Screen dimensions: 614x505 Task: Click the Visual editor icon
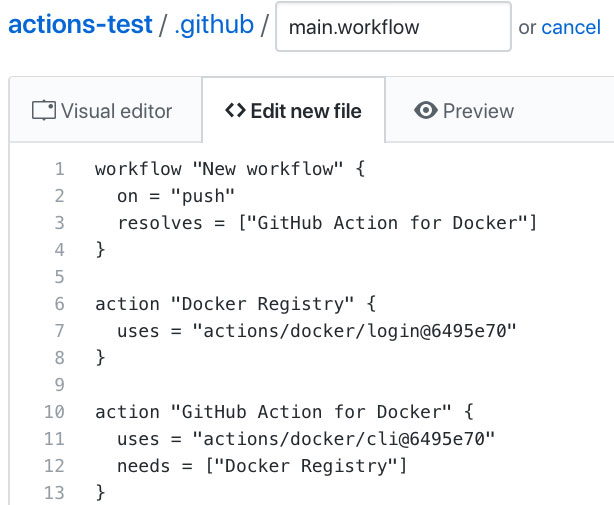pos(43,110)
